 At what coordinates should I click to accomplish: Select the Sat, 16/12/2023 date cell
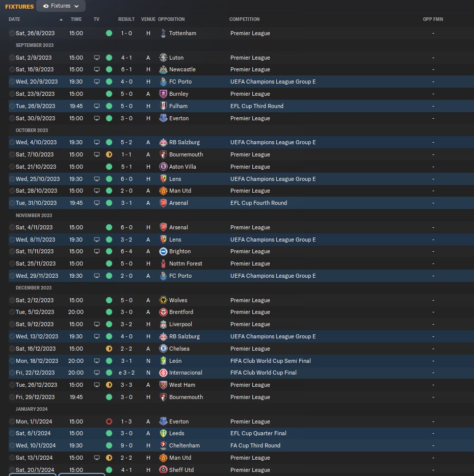[x=36, y=349]
